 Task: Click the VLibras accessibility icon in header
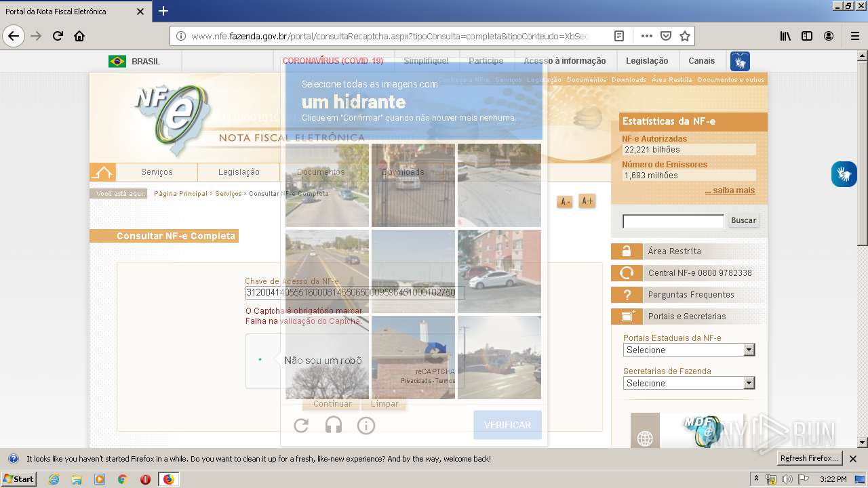[x=740, y=61]
